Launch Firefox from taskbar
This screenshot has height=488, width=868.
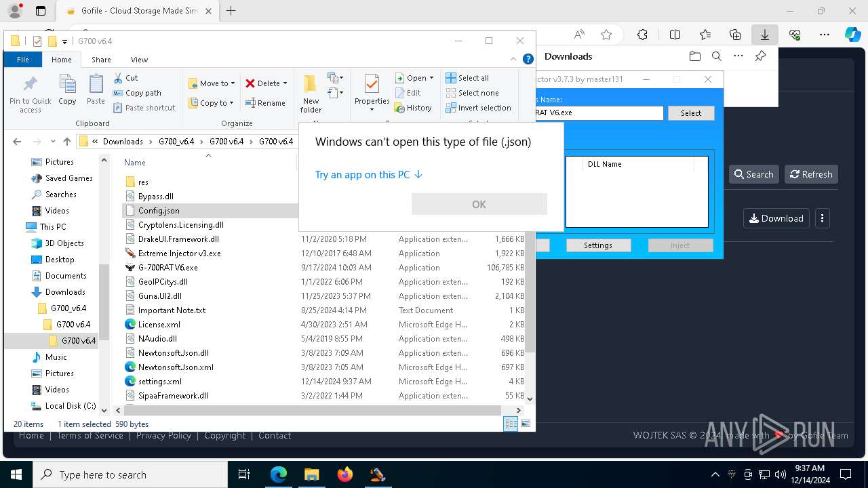pos(344,474)
